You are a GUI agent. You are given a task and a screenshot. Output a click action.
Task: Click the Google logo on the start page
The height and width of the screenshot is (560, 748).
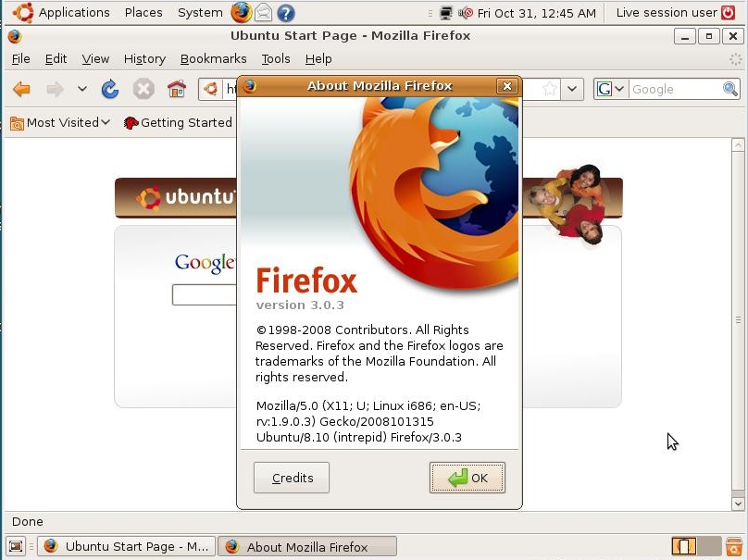206,263
